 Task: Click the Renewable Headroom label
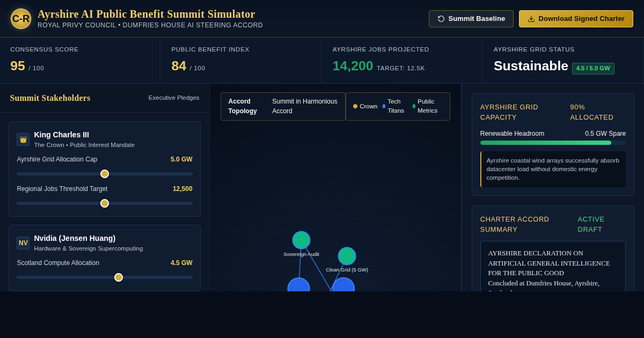click(x=512, y=134)
